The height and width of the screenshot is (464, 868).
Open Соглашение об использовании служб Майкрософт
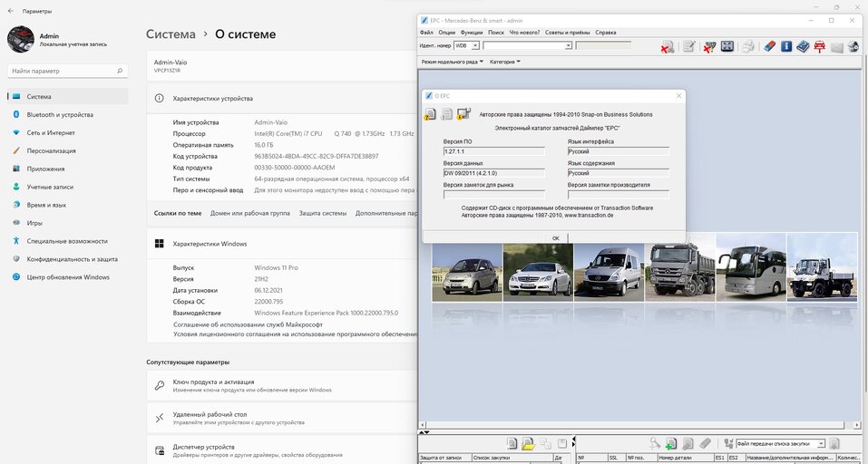[x=248, y=324]
